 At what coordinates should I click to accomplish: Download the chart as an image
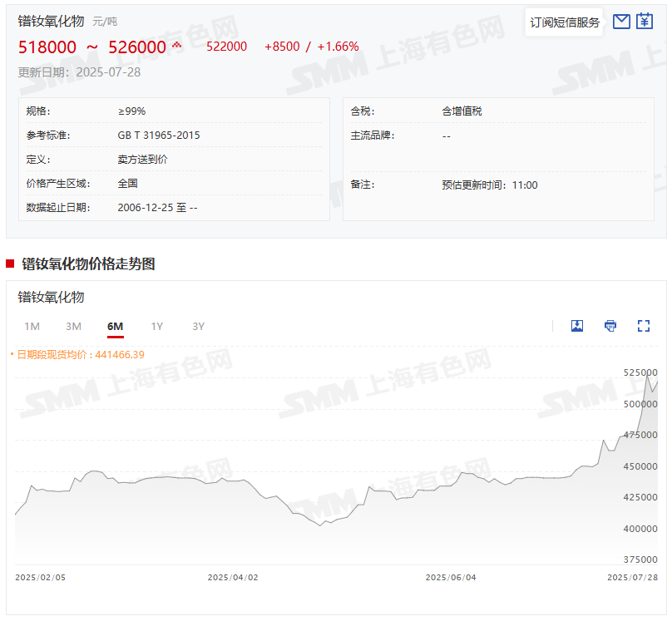[x=577, y=326]
